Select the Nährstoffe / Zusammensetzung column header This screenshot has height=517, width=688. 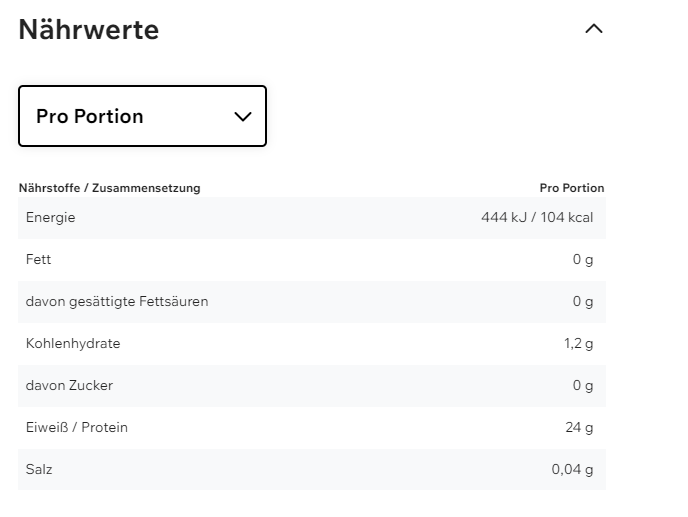tap(109, 188)
